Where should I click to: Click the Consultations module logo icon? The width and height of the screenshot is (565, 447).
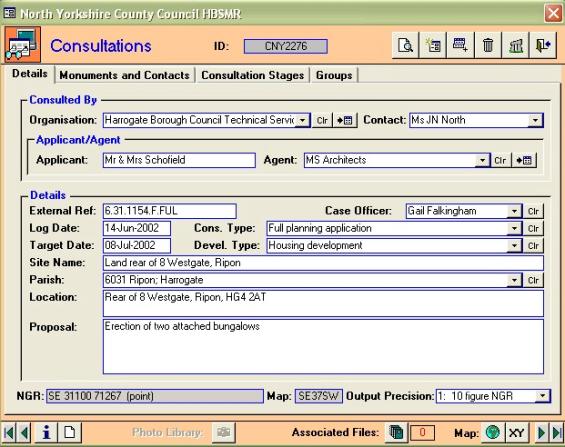22,45
